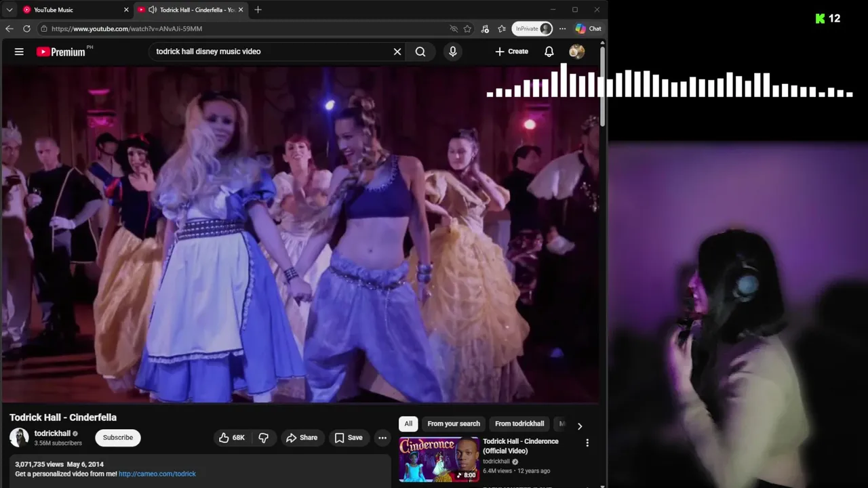Open InPrivate profile badge
Image resolution: width=868 pixels, height=488 pixels.
[533, 28]
